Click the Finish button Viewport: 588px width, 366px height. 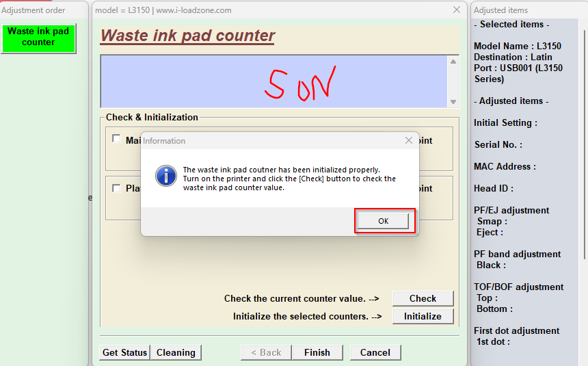click(x=317, y=352)
